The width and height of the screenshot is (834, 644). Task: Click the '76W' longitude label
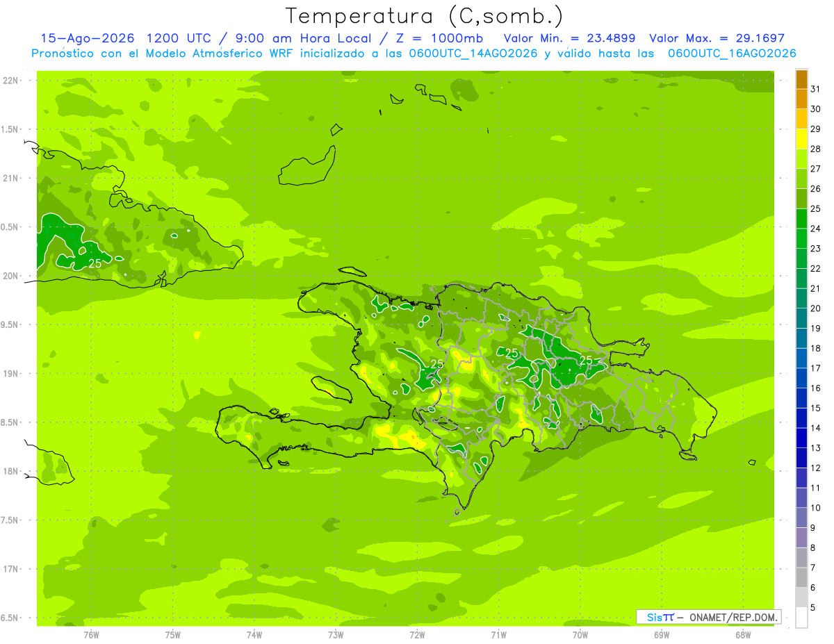point(91,635)
